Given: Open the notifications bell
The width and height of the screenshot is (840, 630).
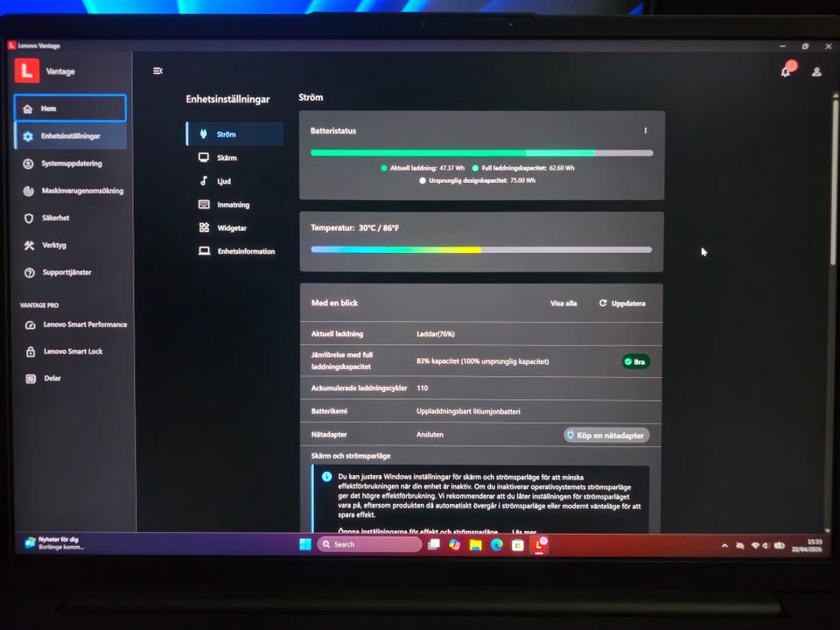Looking at the screenshot, I should pos(787,71).
